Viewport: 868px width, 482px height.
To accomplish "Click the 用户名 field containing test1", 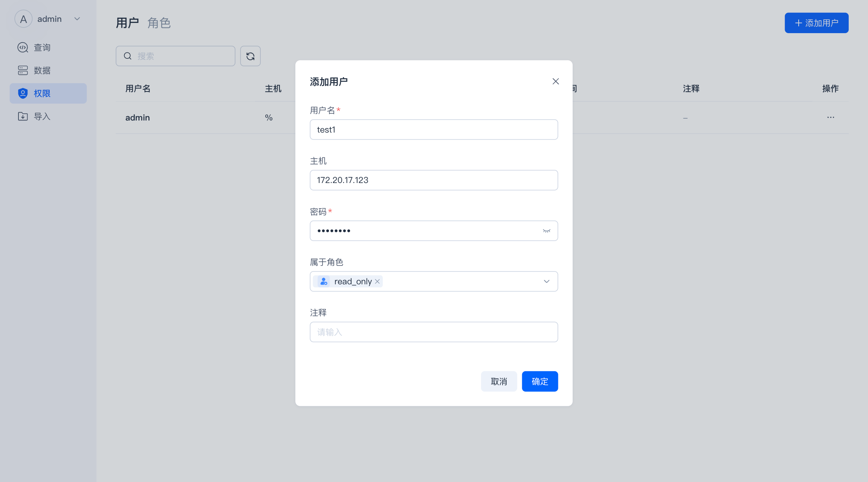I will tap(434, 130).
